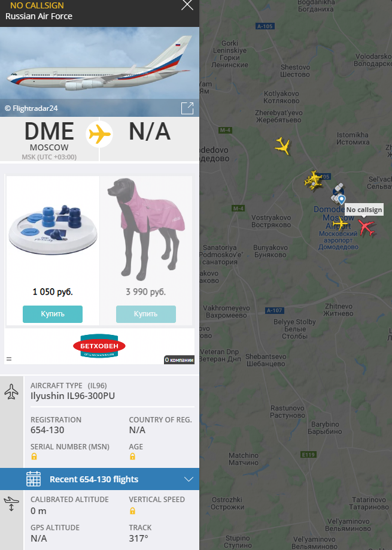Click the locked Vertical Speed padlock icon

click(x=132, y=511)
